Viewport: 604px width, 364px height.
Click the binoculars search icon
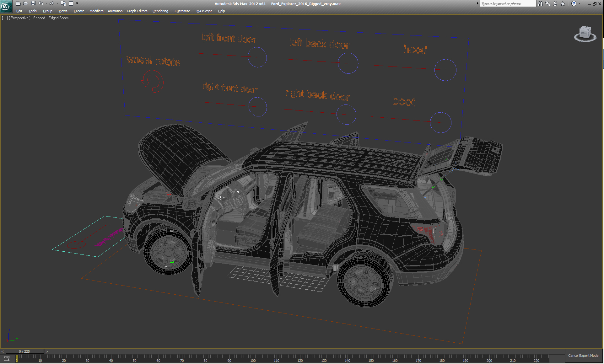(x=540, y=3)
